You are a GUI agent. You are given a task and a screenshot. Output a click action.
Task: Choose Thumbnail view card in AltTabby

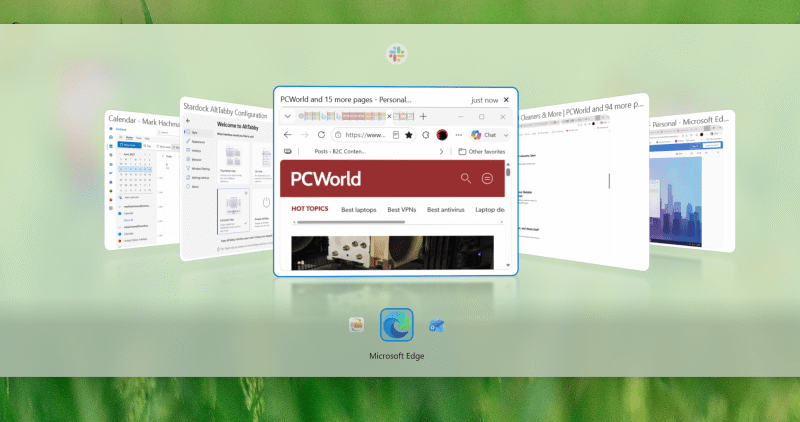click(233, 162)
